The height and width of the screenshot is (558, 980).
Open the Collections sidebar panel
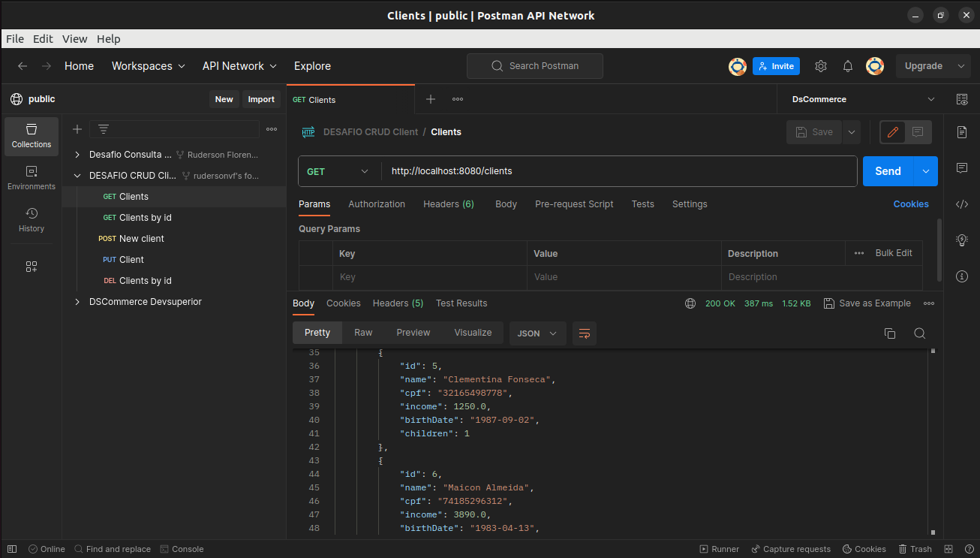click(x=32, y=136)
